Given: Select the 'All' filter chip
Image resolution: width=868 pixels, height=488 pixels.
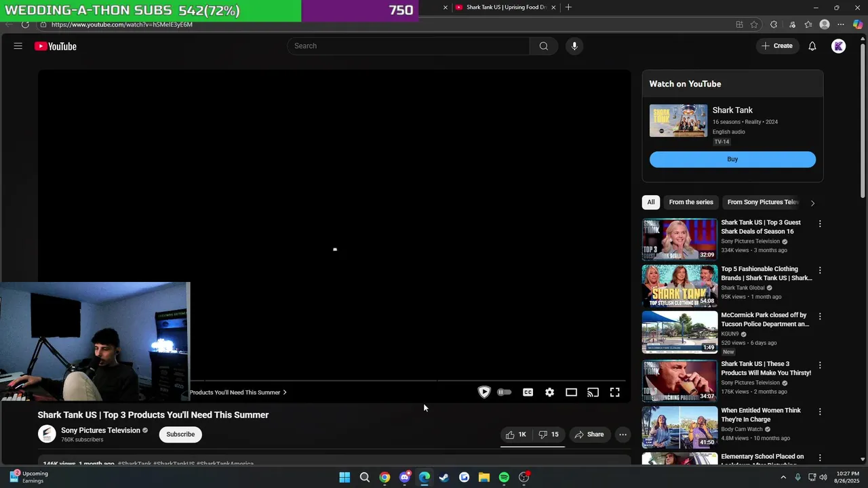Looking at the screenshot, I should (x=651, y=202).
